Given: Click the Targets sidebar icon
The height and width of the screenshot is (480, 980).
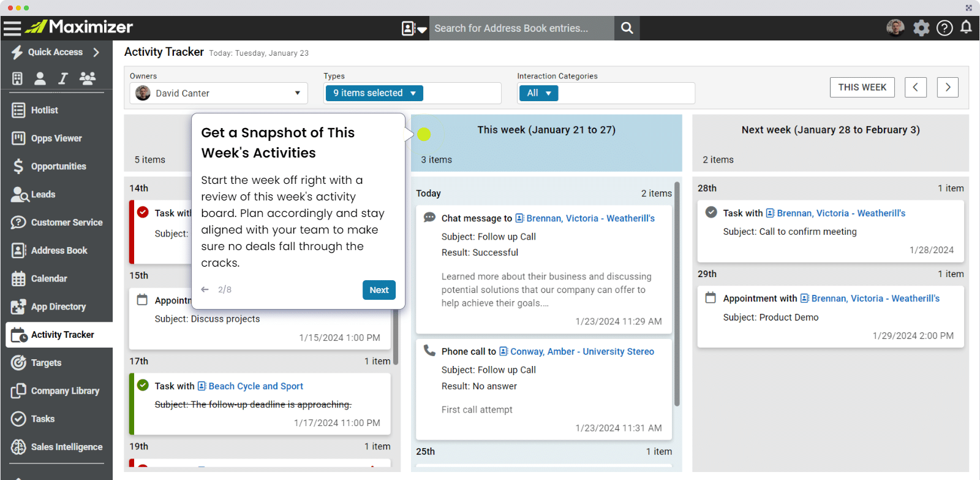Looking at the screenshot, I should click(18, 363).
